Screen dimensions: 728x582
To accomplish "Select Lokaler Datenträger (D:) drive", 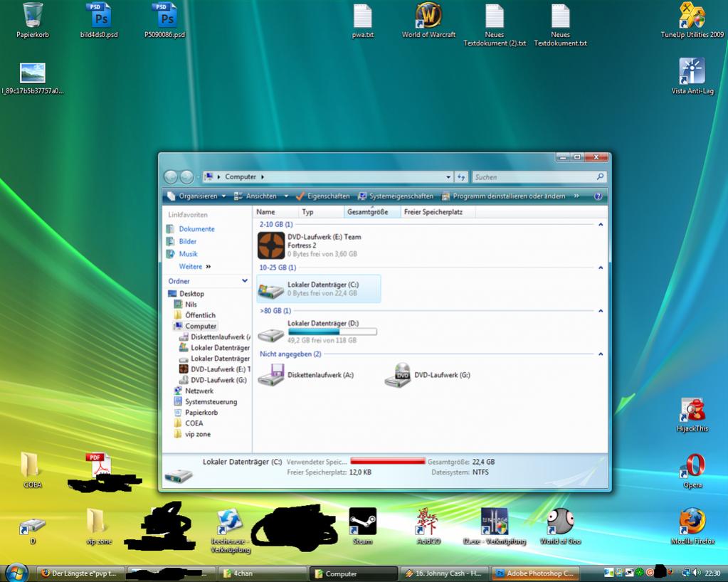I will (x=317, y=332).
